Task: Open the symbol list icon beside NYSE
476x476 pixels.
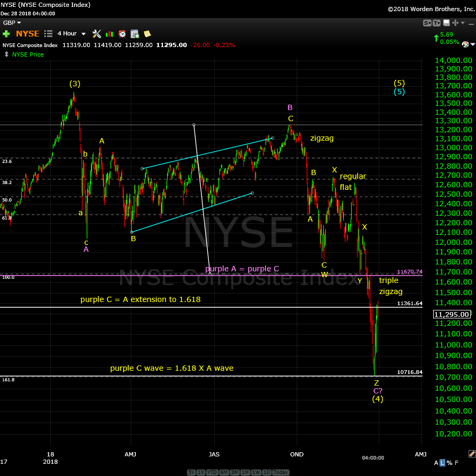Action: 48,34
